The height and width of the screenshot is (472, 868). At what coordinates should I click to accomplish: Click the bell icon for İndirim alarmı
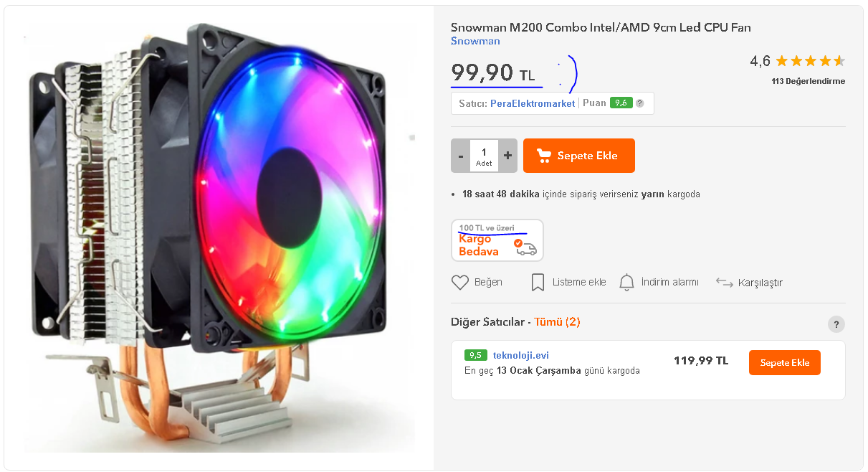point(626,282)
